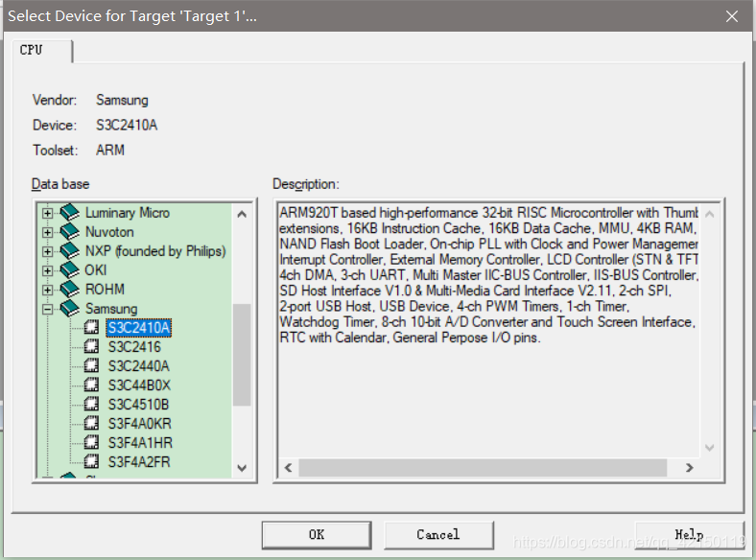This screenshot has width=756, height=560.
Task: Select the S3F4A0KR device
Action: tap(140, 424)
